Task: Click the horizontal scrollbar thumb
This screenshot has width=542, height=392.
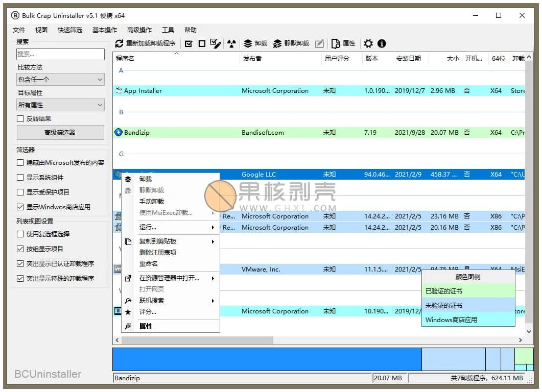Action: 197,340
